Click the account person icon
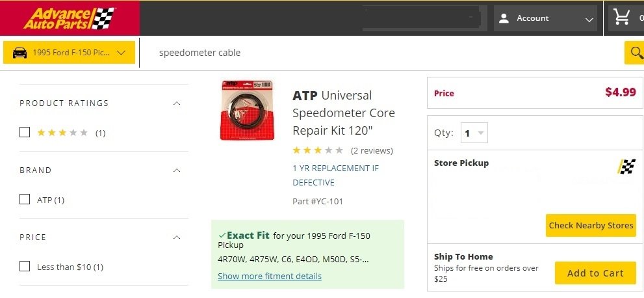This screenshot has width=644, height=298. [x=504, y=18]
